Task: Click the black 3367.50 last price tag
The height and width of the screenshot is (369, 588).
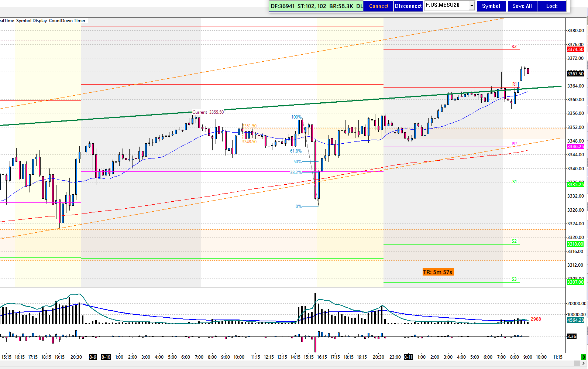Action: pyautogui.click(x=575, y=74)
